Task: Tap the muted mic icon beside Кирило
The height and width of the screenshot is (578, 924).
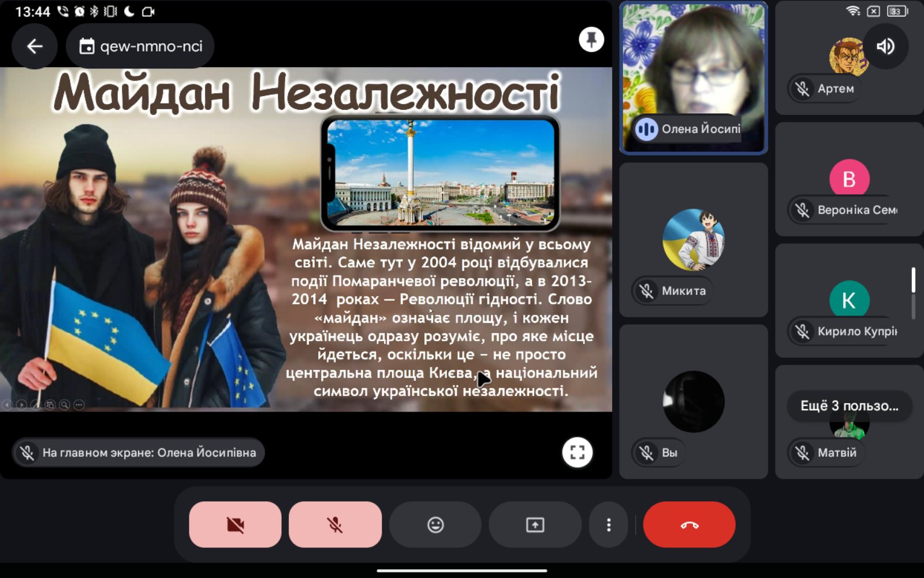Action: [x=803, y=331]
